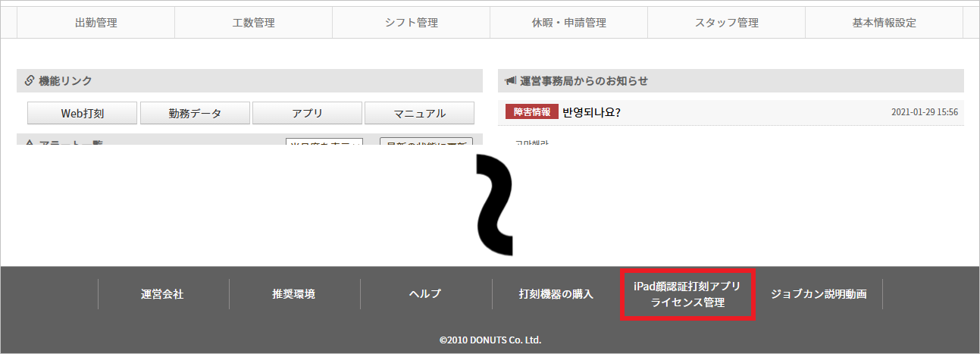Screen dimensions: 980x354
Task: Open the アプリ function link button
Action: (307, 114)
